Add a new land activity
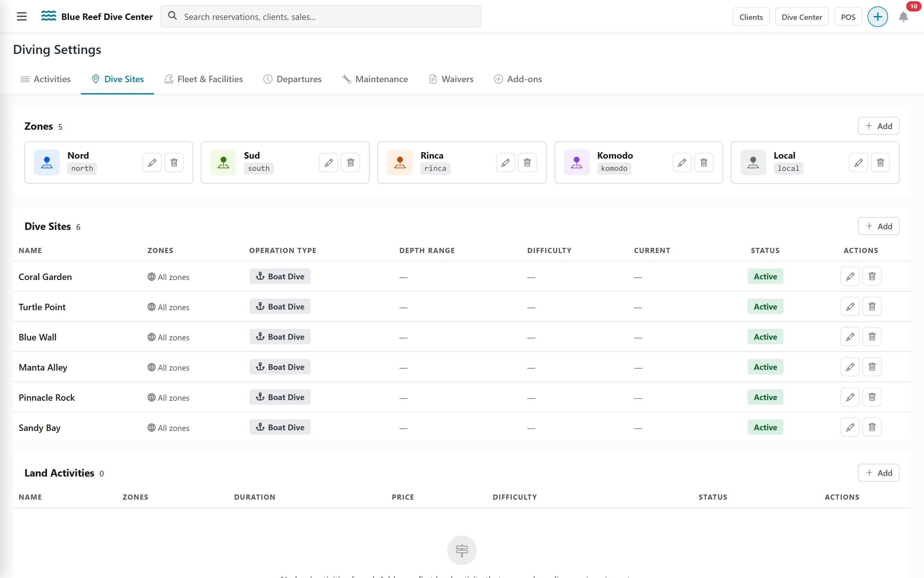This screenshot has height=578, width=924. tap(878, 473)
